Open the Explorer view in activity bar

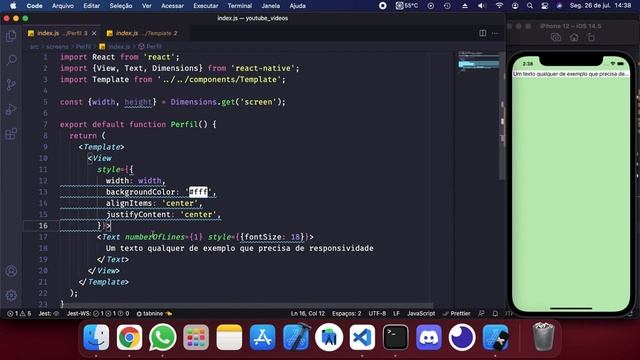pyautogui.click(x=11, y=36)
